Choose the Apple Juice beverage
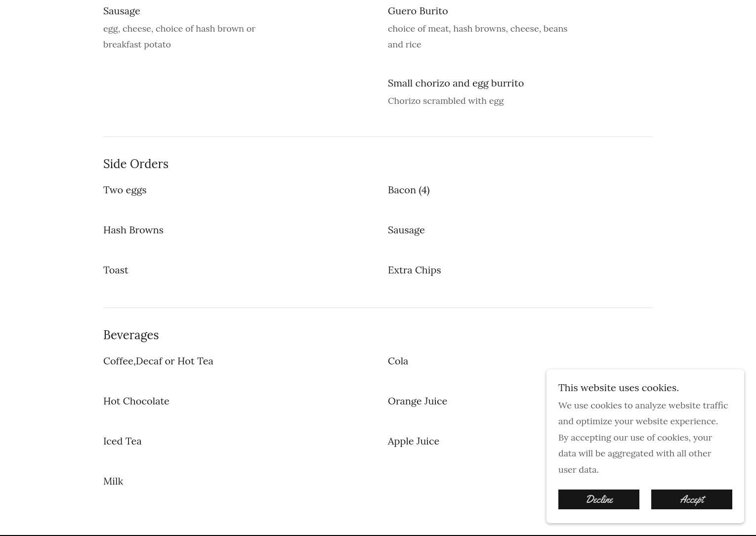756x536 pixels. 414,442
